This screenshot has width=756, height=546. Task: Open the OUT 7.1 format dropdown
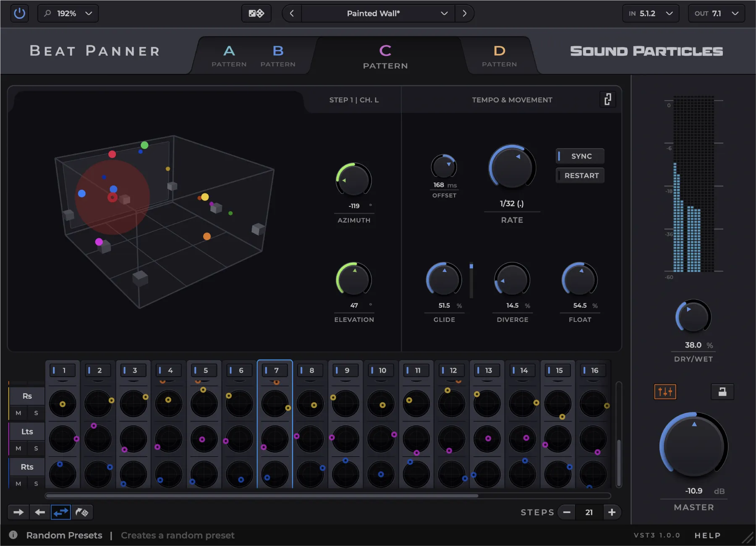[716, 13]
